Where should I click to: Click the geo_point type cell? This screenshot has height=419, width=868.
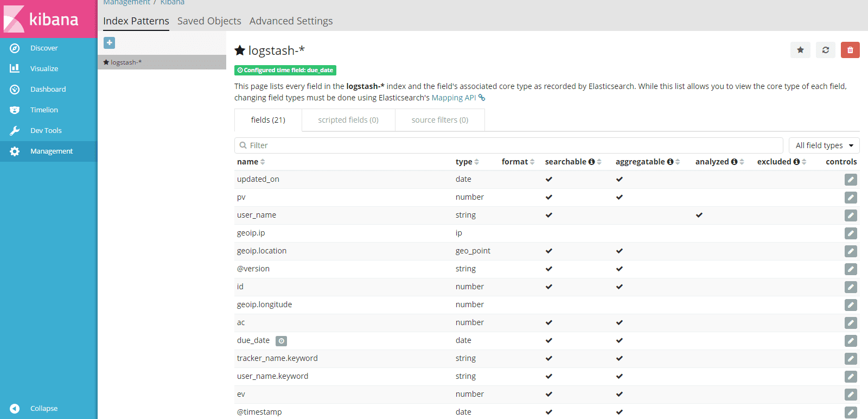[473, 251]
